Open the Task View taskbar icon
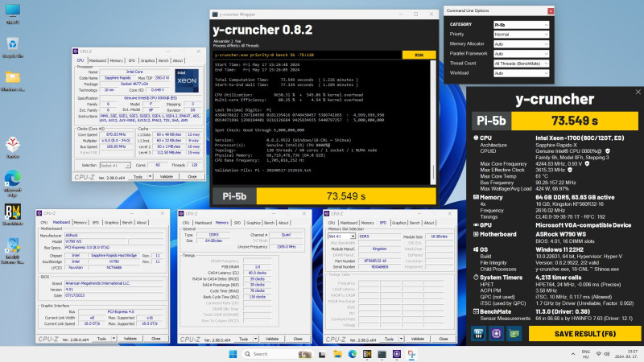The image size is (644, 362). pyautogui.click(x=323, y=354)
